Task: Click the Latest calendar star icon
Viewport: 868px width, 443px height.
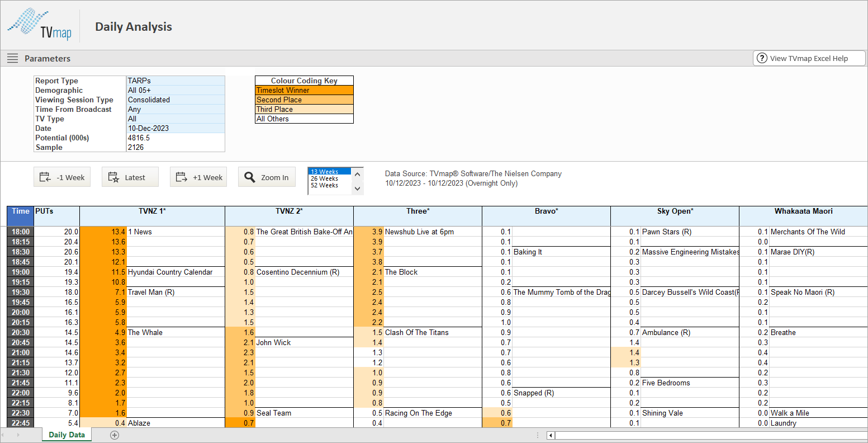Action: tap(113, 177)
